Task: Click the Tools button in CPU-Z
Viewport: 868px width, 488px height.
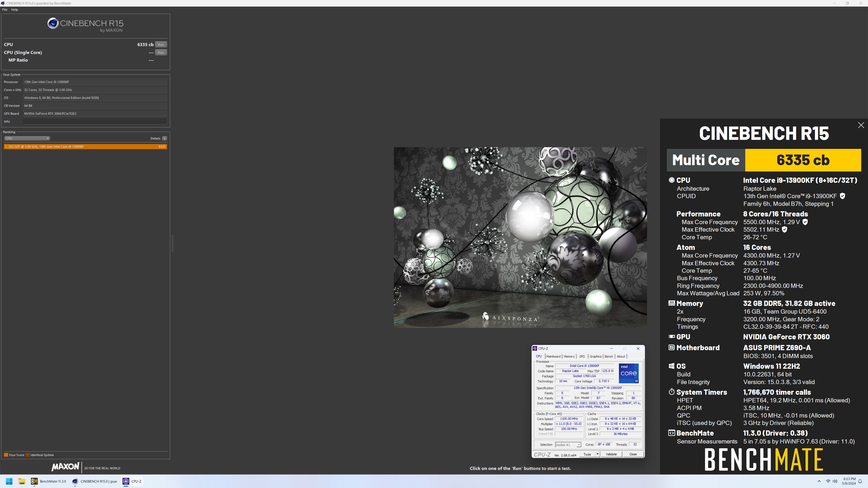Action: pos(587,454)
